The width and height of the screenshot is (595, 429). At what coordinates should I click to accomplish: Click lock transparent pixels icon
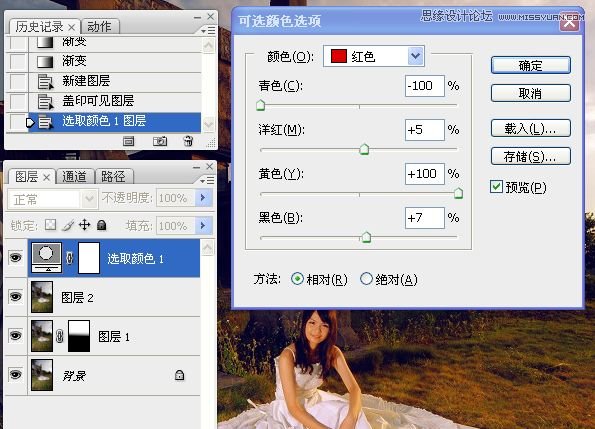50,225
